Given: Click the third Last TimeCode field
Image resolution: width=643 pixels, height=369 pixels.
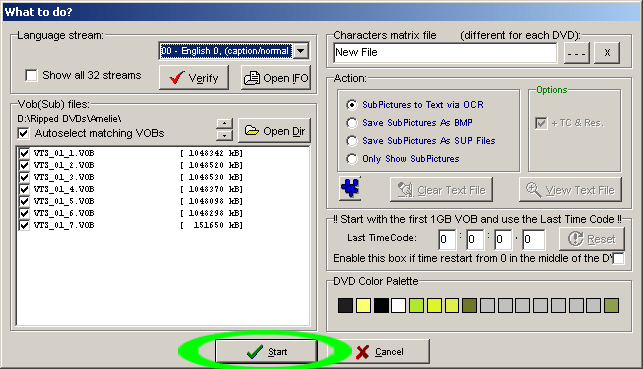Looking at the screenshot, I should click(x=503, y=239).
